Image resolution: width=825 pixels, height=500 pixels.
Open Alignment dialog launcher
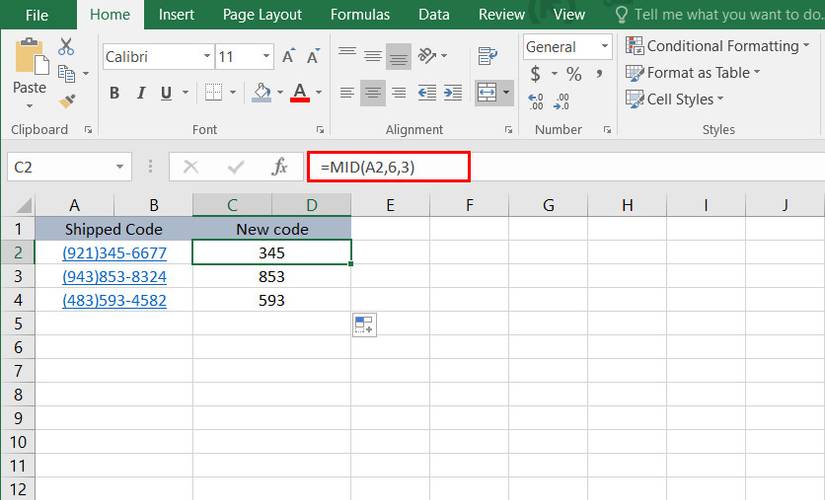pos(508,129)
